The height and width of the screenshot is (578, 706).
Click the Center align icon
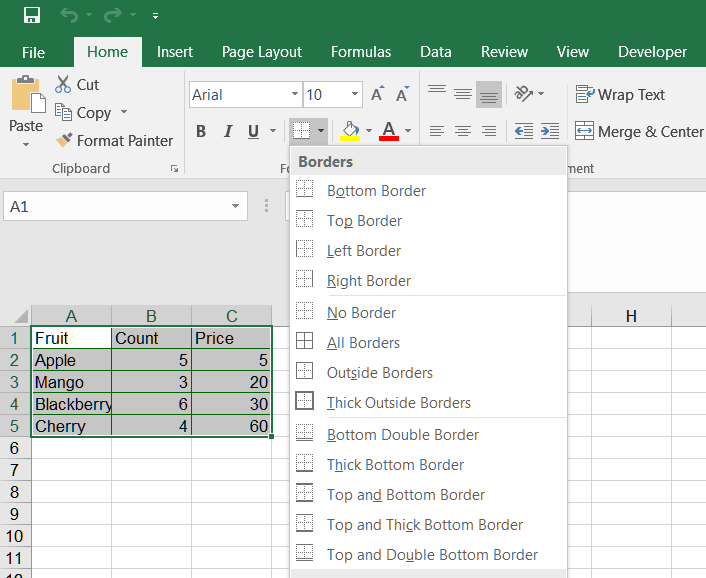point(463,131)
